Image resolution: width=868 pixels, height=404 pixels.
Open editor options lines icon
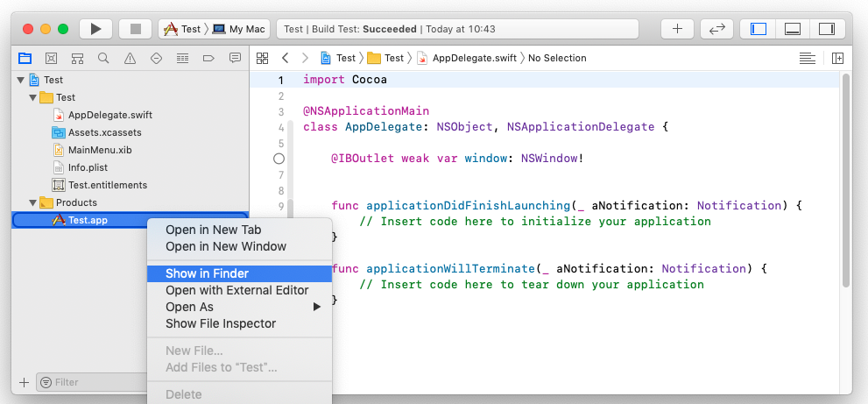pyautogui.click(x=807, y=58)
